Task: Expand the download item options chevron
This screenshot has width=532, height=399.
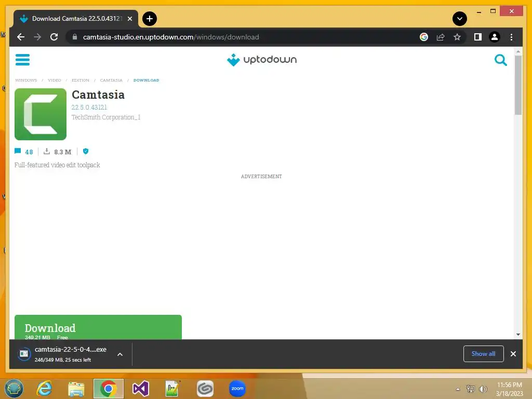Action: click(x=120, y=354)
